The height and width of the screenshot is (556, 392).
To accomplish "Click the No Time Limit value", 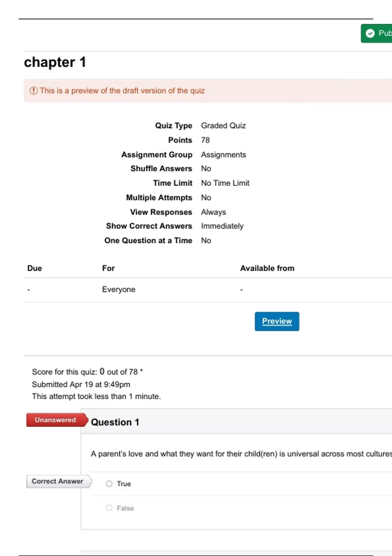I will [x=225, y=183].
